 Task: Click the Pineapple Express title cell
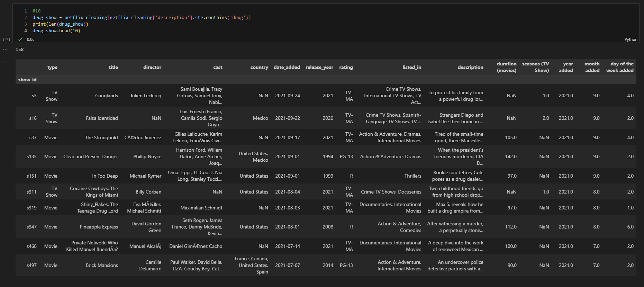99,227
